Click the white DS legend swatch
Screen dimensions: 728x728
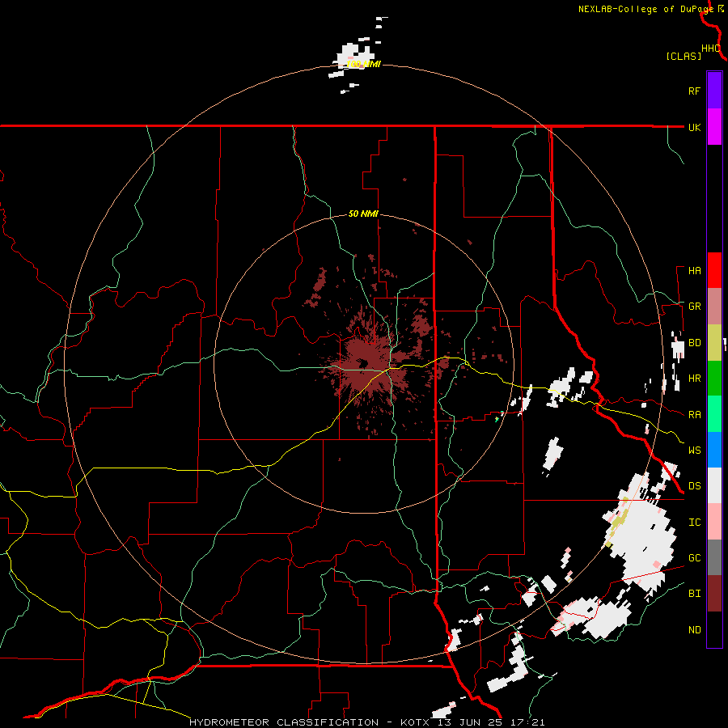pos(714,485)
